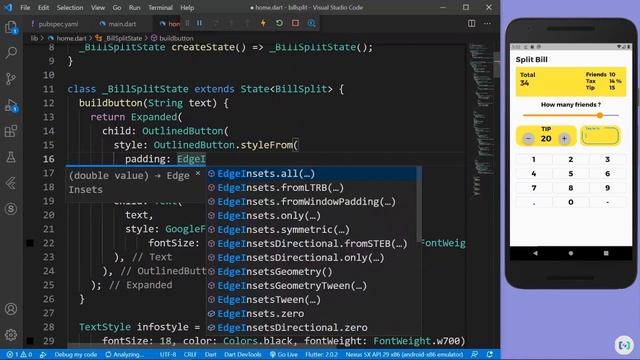
Task: Click the errors and warnings status item
Action: (x=19, y=354)
